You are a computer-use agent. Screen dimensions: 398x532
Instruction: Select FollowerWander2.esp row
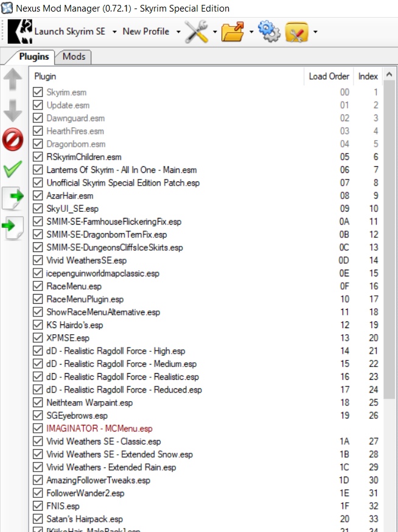click(206, 493)
